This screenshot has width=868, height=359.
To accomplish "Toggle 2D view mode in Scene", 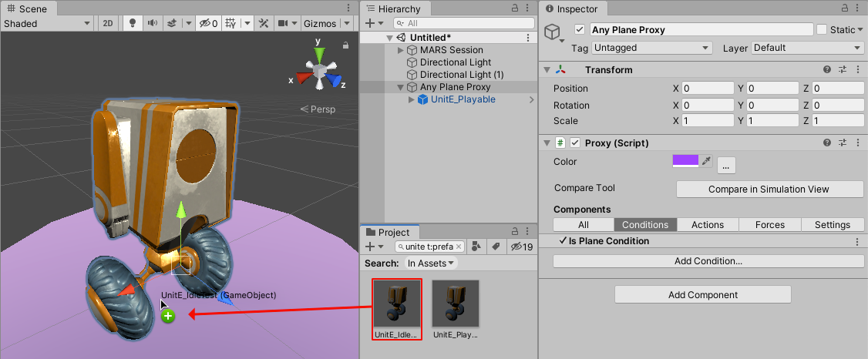I will [108, 23].
